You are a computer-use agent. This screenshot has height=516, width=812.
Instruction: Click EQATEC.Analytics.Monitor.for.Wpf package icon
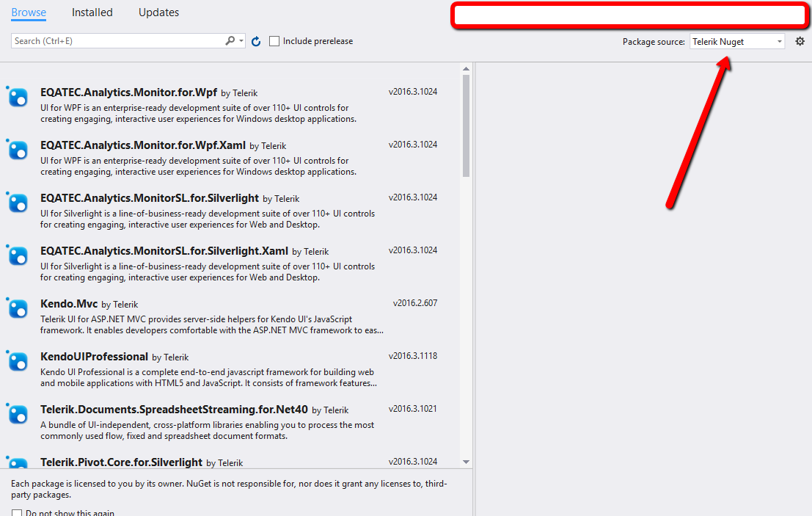17,96
